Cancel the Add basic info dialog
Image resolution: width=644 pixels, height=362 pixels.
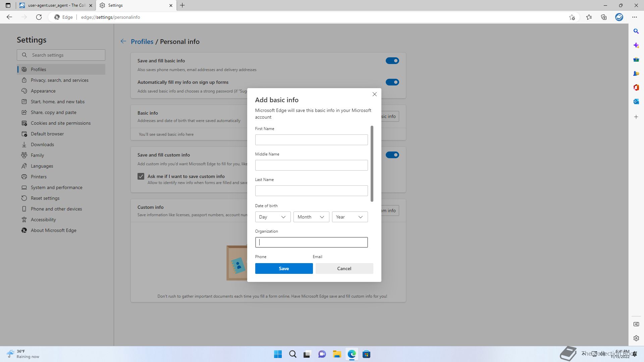[x=344, y=268]
